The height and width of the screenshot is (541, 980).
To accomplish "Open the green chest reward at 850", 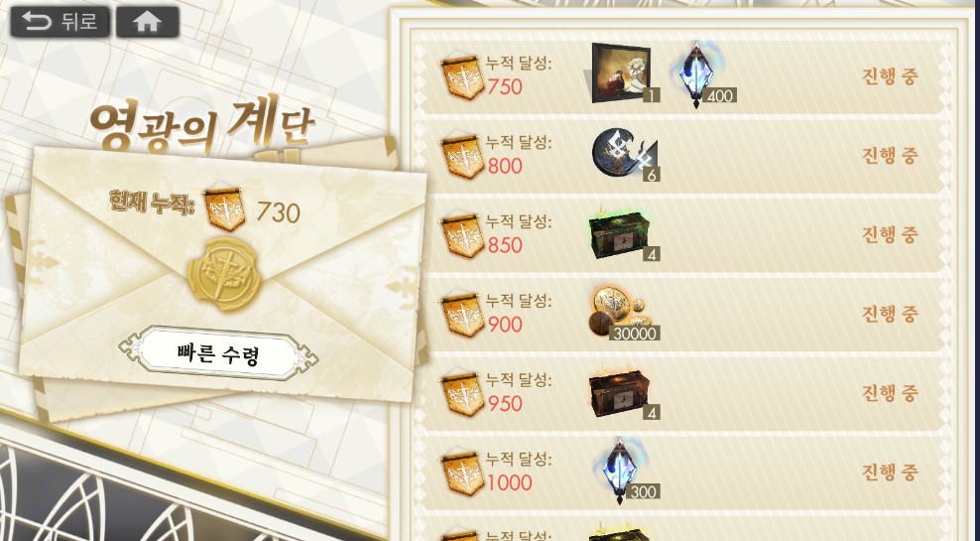I will (x=623, y=233).
